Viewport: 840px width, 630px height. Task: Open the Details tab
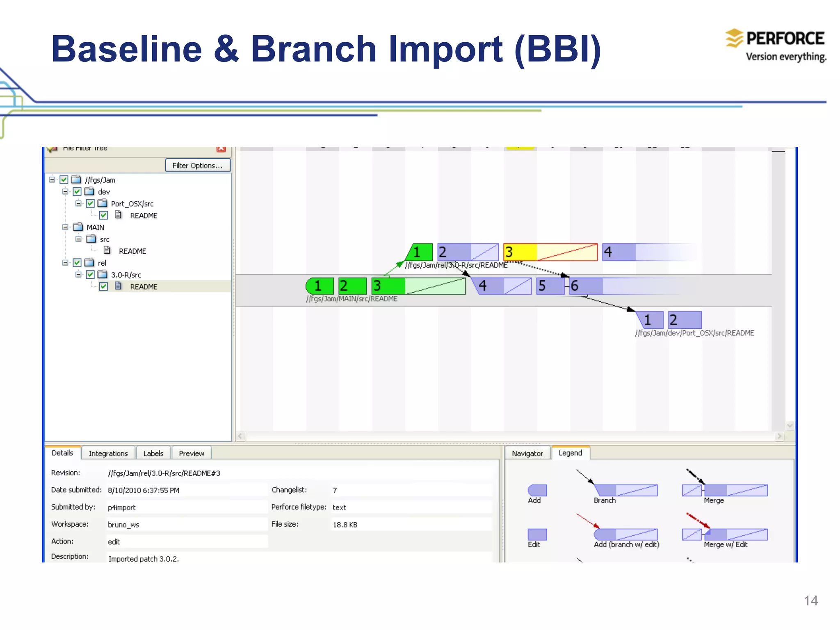click(62, 453)
